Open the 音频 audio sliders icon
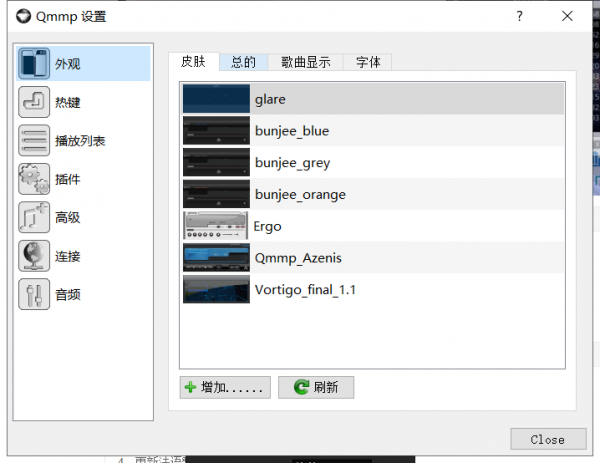 [35, 294]
